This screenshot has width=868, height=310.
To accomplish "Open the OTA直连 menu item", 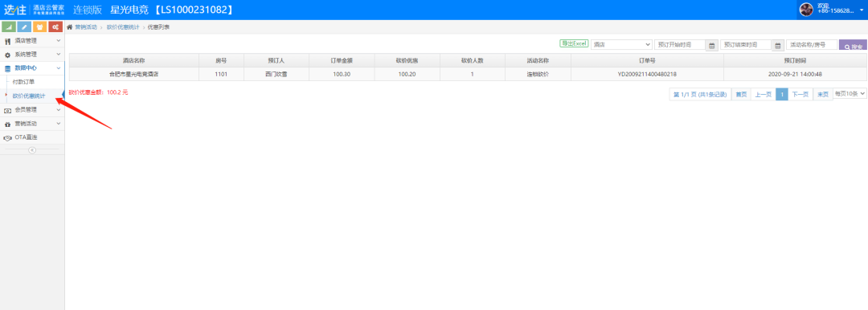I will [32, 137].
